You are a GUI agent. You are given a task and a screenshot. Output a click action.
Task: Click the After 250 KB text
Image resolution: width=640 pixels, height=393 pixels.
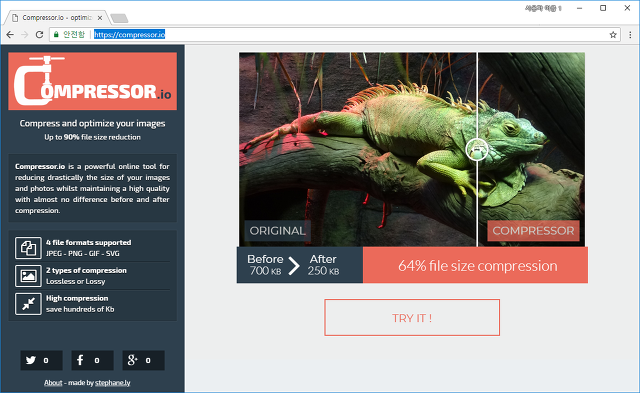pos(323,265)
